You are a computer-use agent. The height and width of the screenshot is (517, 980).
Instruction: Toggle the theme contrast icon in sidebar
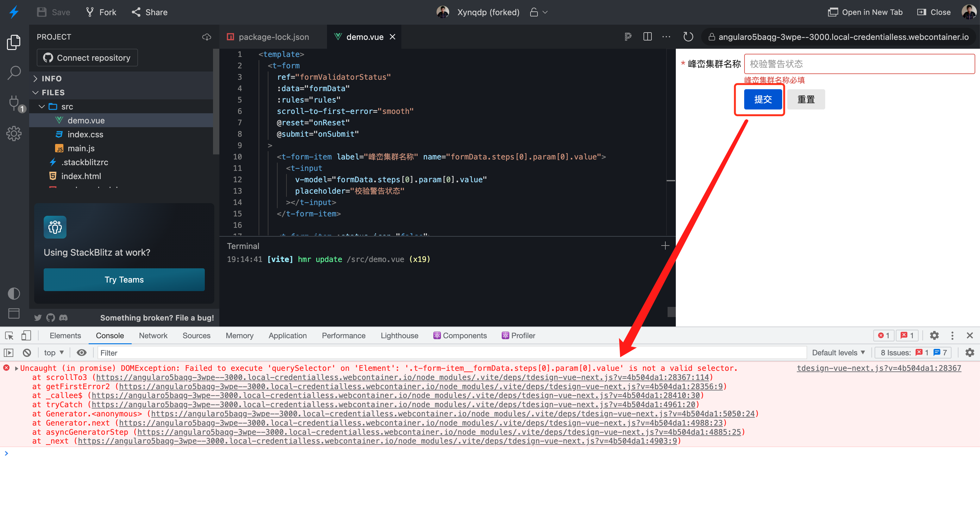tap(14, 294)
